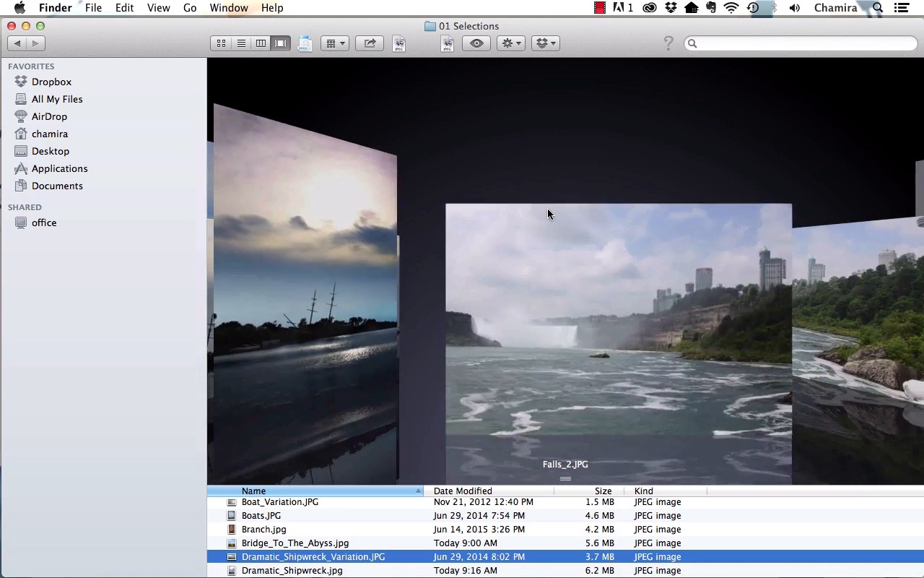Click the Share toolbar button
Image resolution: width=924 pixels, height=578 pixels.
click(370, 43)
